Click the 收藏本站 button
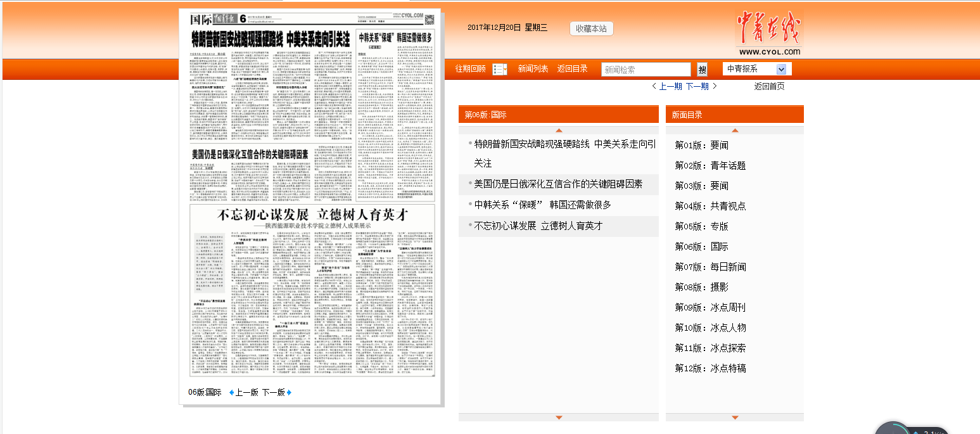Image resolution: width=980 pixels, height=434 pixels. tap(592, 29)
